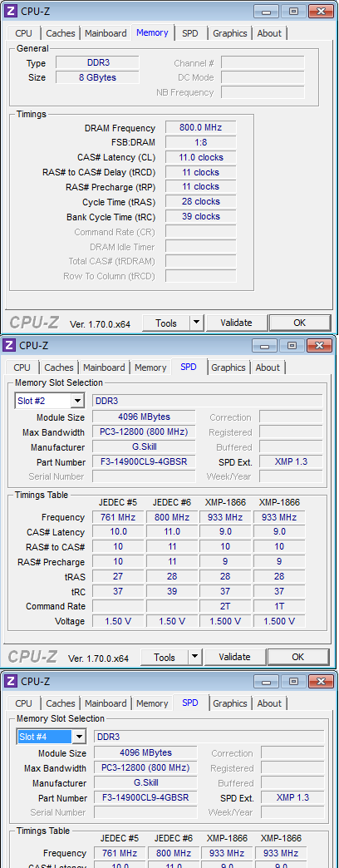Select the SPD tab in top window
Image resolution: width=339 pixels, height=868 pixels.
click(190, 33)
